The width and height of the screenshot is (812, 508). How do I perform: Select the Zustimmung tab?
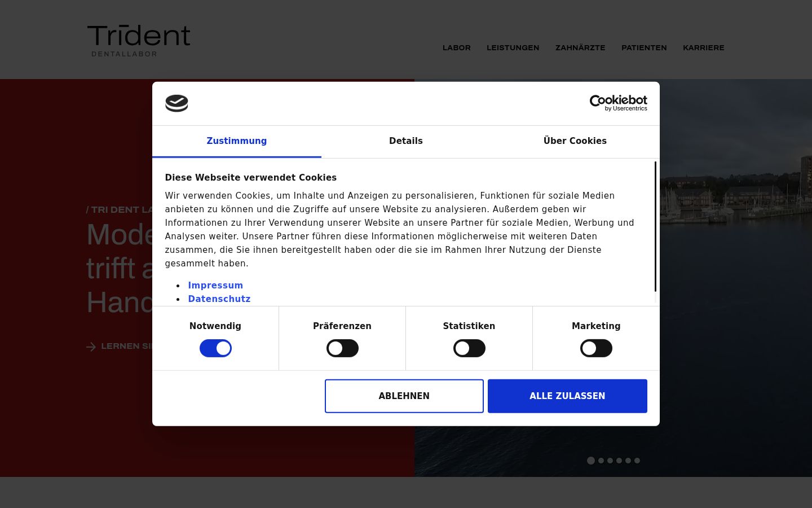click(x=237, y=141)
